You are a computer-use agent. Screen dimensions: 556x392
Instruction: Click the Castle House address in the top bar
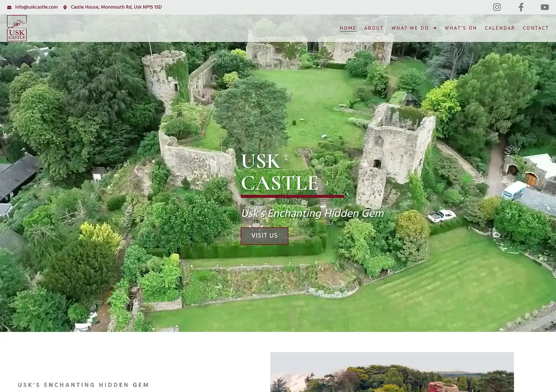tap(115, 7)
